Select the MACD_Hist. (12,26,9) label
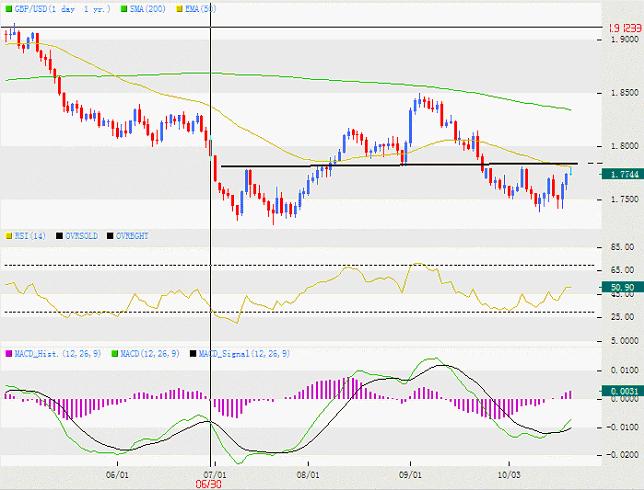Viewport: 644px width, 490px height. (58, 354)
